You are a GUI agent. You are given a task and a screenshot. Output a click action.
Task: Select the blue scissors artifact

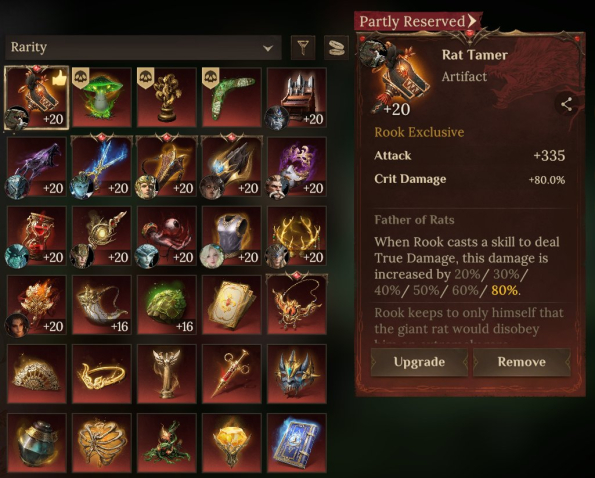[x=102, y=167]
